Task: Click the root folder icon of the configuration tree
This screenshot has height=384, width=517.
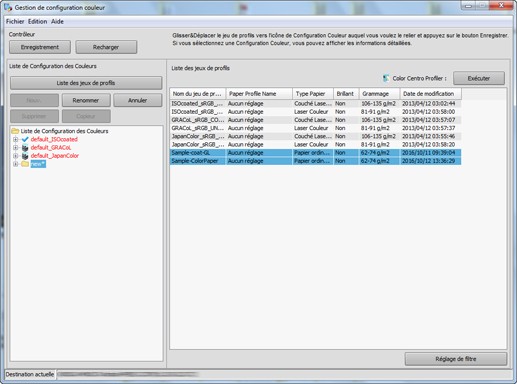Action: tap(15, 131)
